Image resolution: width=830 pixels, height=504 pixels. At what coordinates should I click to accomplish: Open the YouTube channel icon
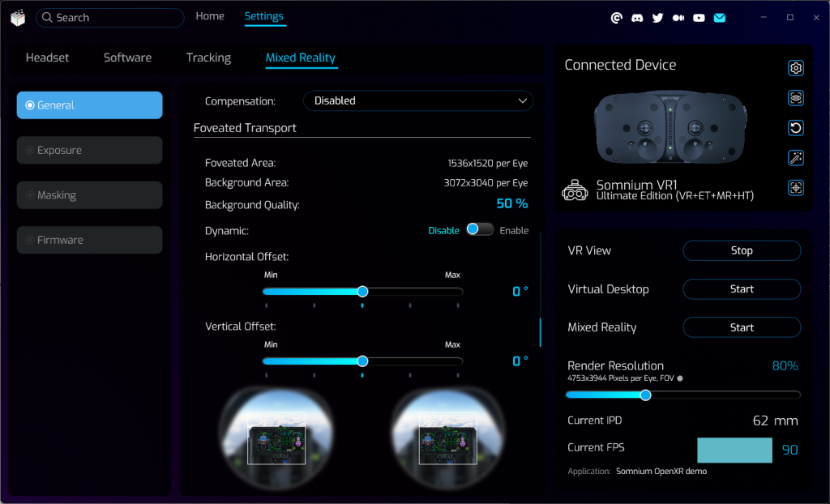(x=699, y=18)
